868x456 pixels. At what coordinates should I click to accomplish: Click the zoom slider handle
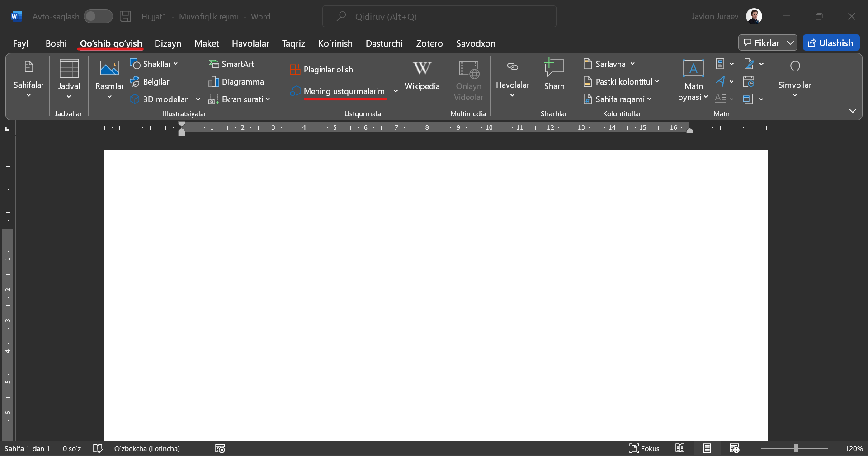point(796,448)
